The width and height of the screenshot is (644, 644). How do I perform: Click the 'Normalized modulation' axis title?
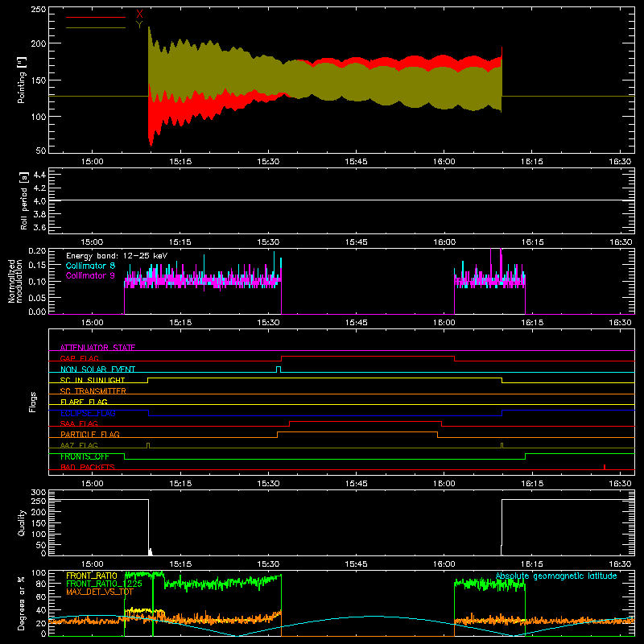[x=15, y=281]
